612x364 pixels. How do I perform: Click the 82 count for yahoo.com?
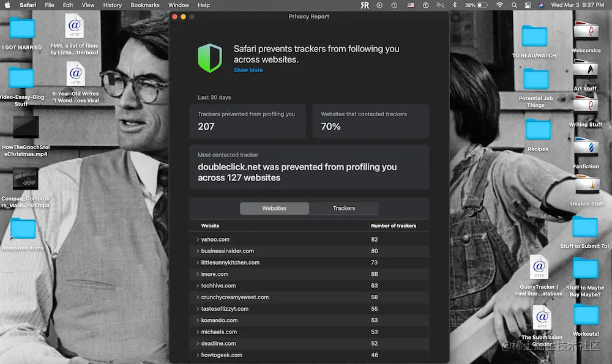pos(375,240)
